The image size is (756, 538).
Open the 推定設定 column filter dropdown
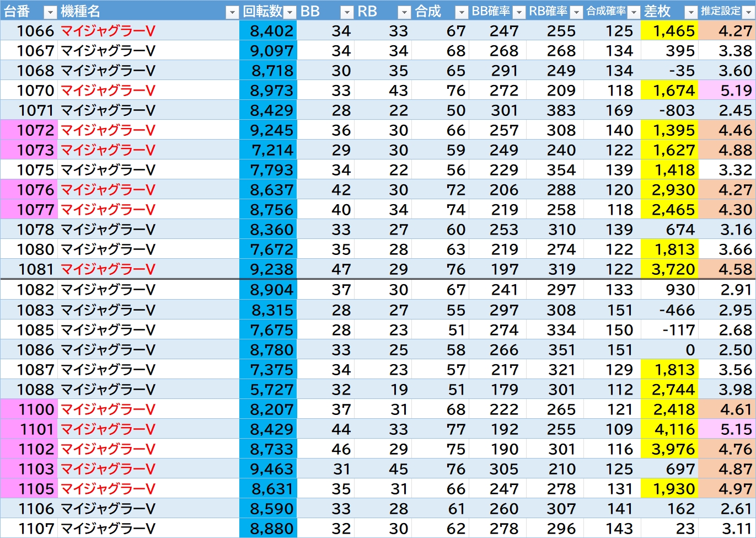pyautogui.click(x=748, y=12)
